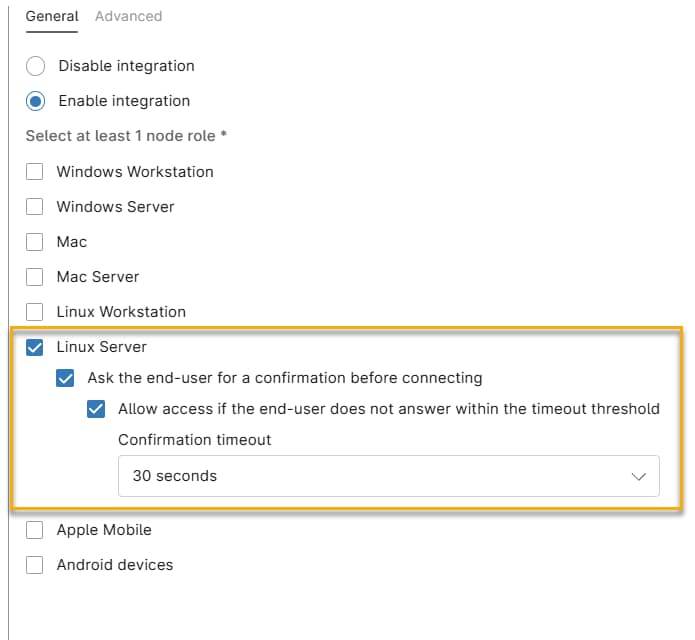Untick the end-user confirmation before connecting checkbox
Viewport: 695px width, 640px height.
[x=66, y=378]
